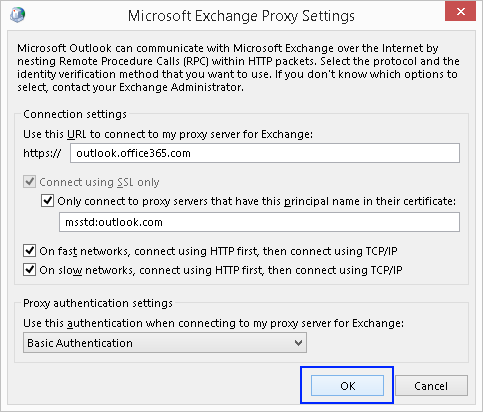Confirm settings with the OK button
The image size is (483, 412).
[x=347, y=386]
